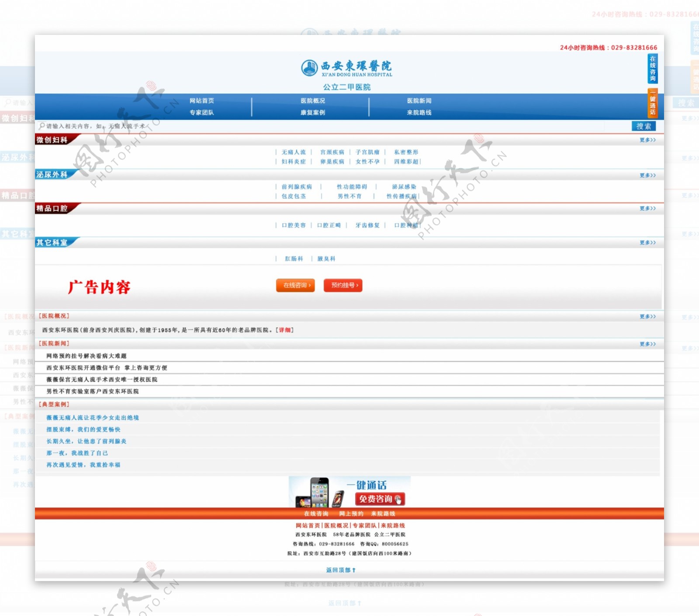Open 医院新闻 in navigation bar
This screenshot has height=616, width=699.
click(x=419, y=100)
